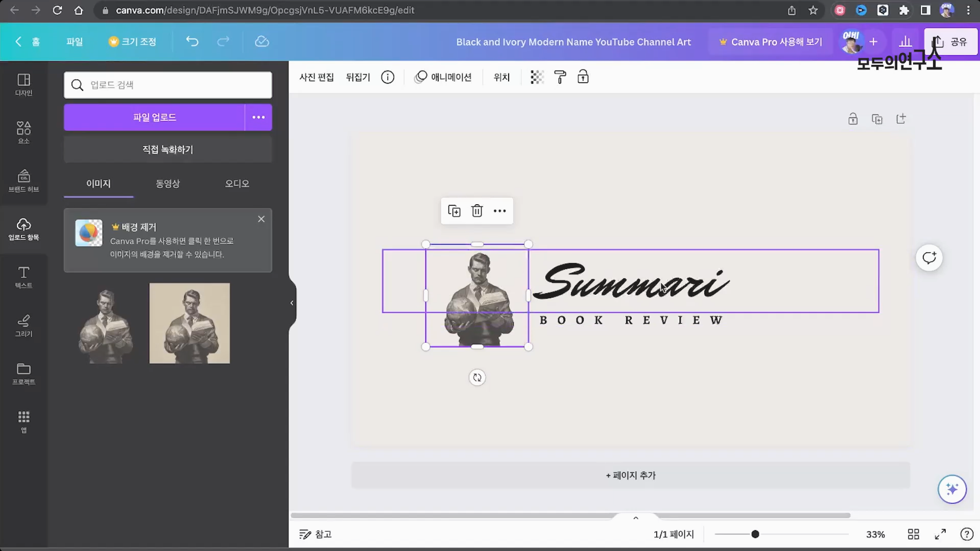Collapse the side panel with the arrow handle

point(292,303)
